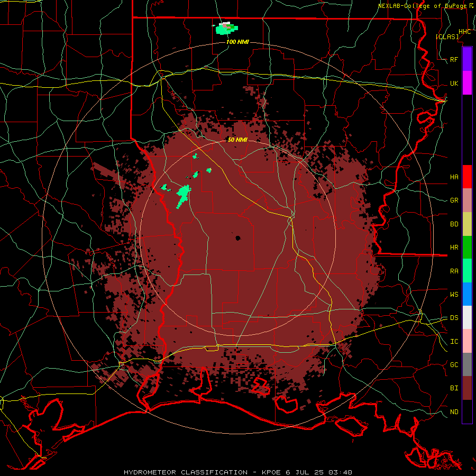The image size is (476, 476).
Task: Click the rain echo cell north of 100 NMI ring
Action: pyautogui.click(x=226, y=28)
